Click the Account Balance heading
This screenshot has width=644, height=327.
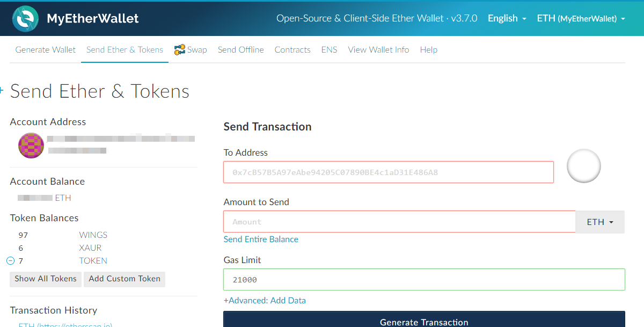coord(48,181)
